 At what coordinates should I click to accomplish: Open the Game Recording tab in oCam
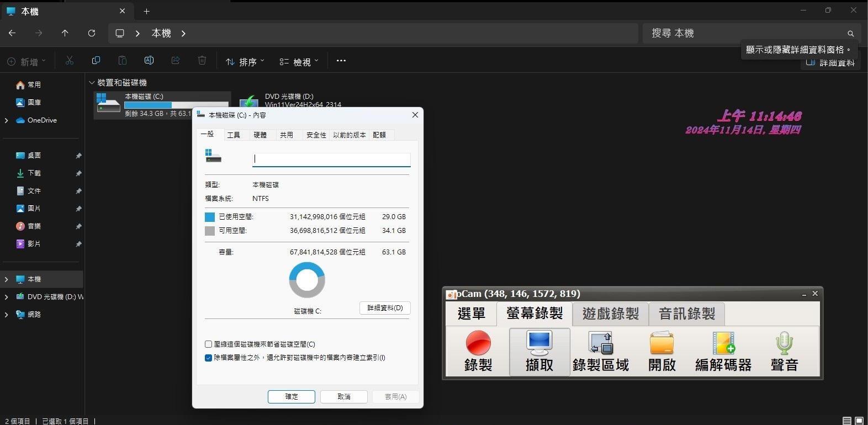pos(610,314)
